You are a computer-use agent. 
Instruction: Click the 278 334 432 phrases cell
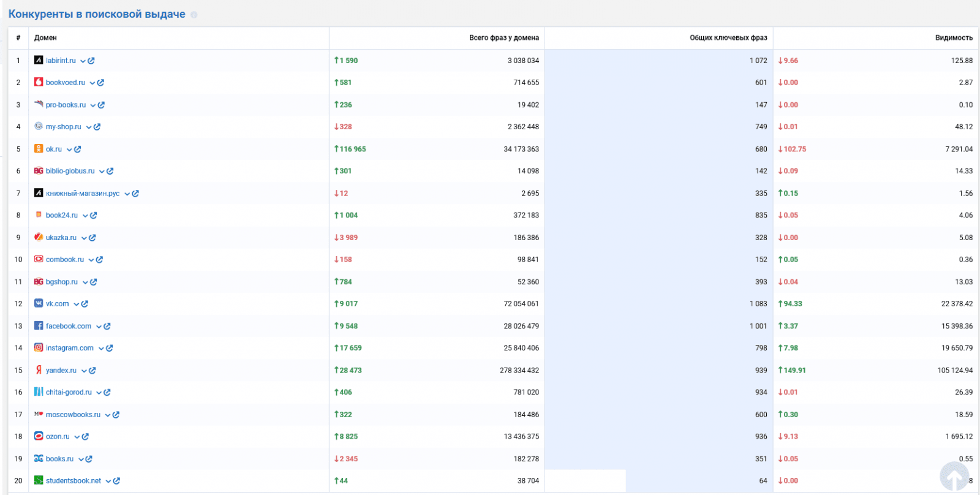(x=519, y=371)
